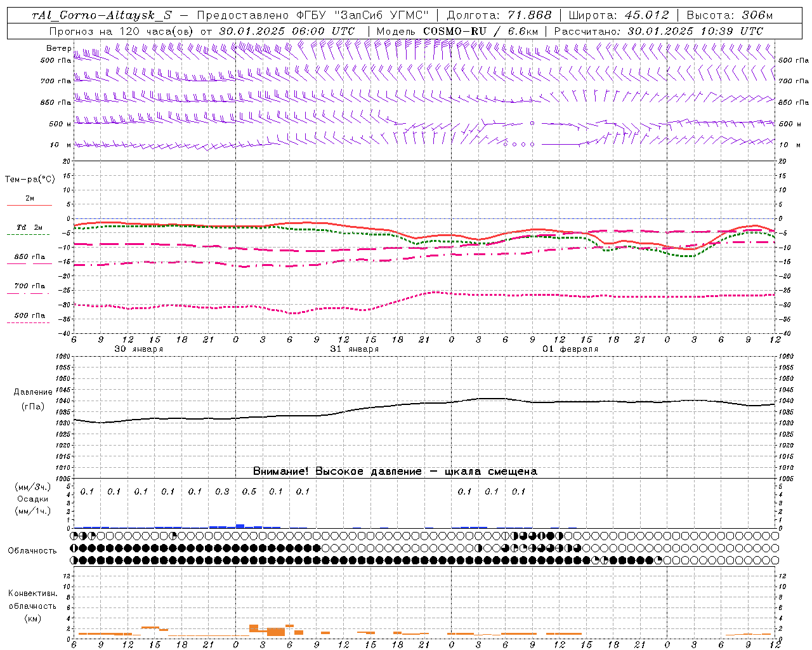Click the 'Осадки' precipitation label
Screen dimensions: 812x650
point(33,499)
